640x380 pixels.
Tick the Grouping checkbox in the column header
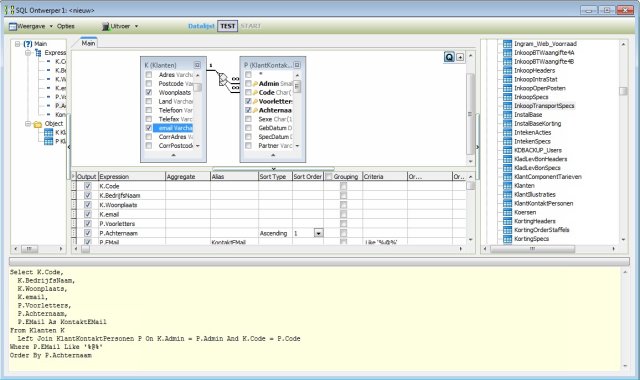tap(329, 177)
